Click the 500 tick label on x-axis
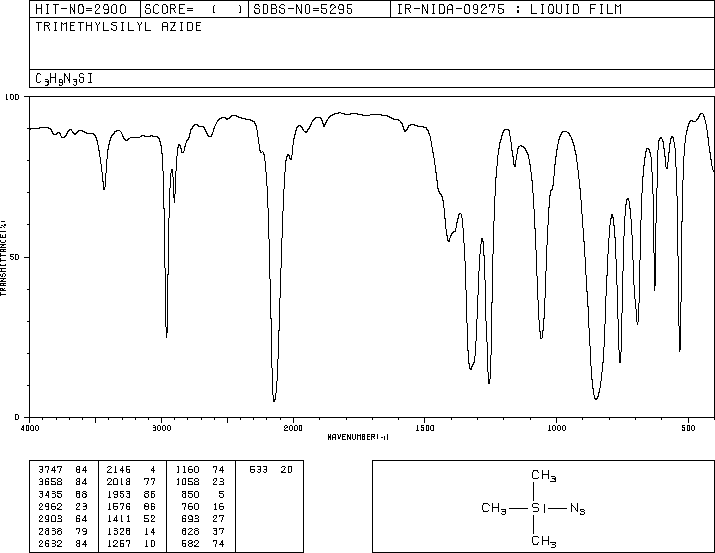This screenshot has height=553, width=715. (688, 428)
